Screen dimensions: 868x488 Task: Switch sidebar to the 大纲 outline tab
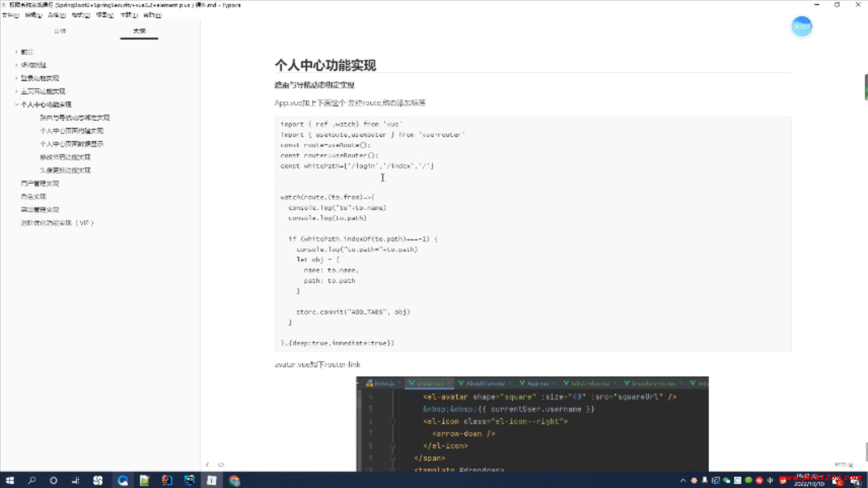coord(139,31)
